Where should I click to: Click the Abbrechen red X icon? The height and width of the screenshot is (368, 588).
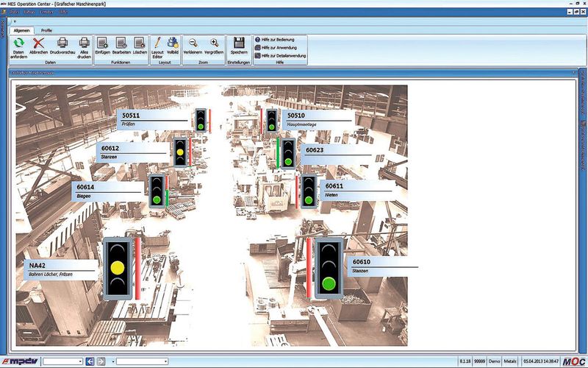click(x=38, y=43)
